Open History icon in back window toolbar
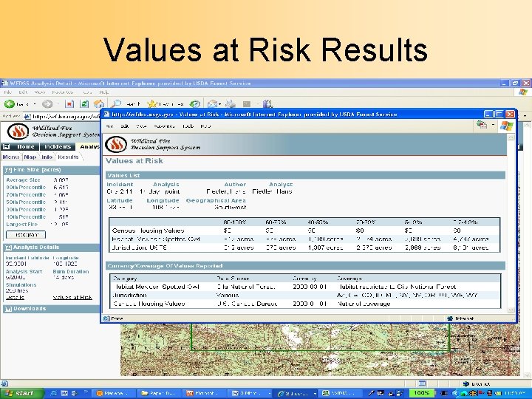 (195, 104)
